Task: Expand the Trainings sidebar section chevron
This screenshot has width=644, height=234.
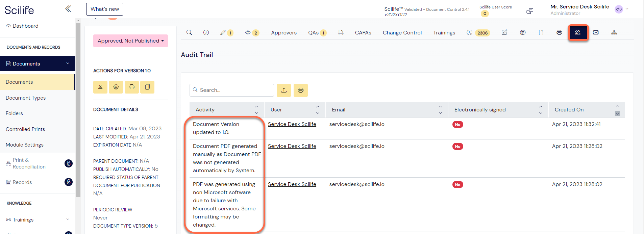Action: pos(68,219)
